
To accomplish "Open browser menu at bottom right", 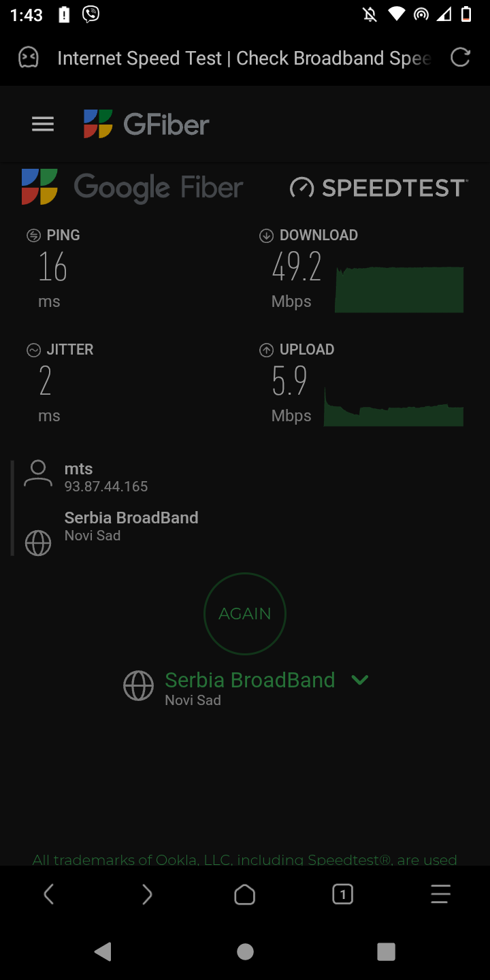I will coord(441,894).
